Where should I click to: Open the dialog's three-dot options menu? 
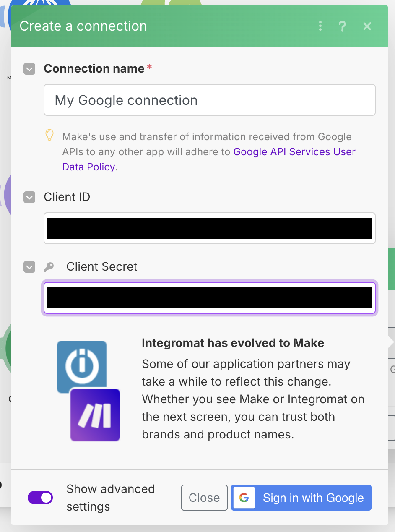pos(320,26)
